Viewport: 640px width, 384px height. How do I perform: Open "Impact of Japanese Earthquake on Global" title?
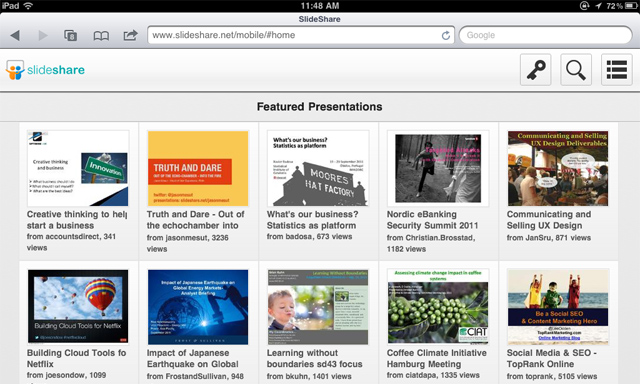(x=193, y=358)
